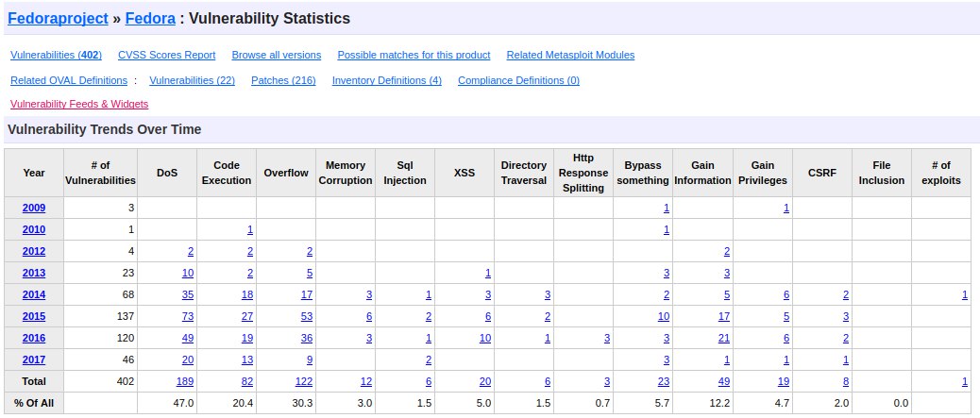Open 2016 Overflow count 36
Viewport: 980px width, 418px height.
pos(306,338)
